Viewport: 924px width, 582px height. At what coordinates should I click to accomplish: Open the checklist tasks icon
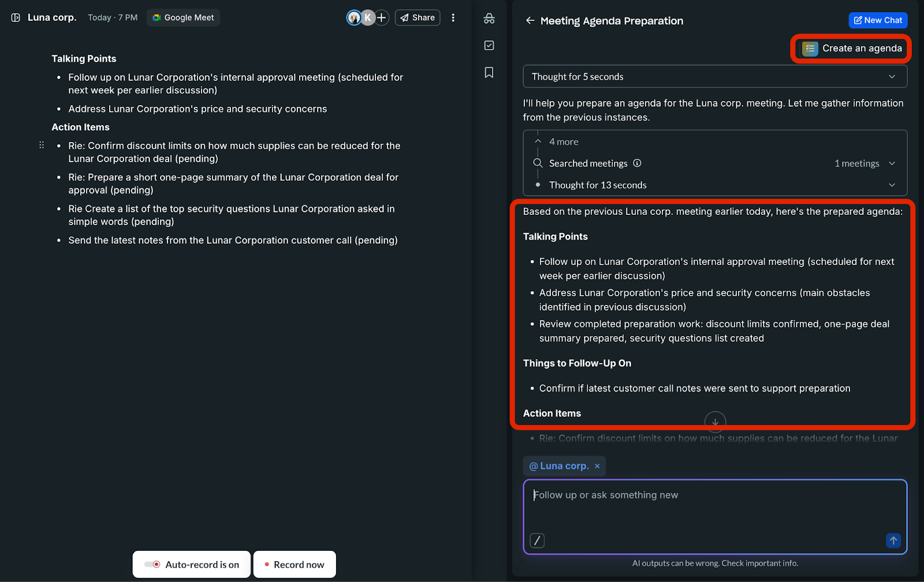tap(489, 46)
